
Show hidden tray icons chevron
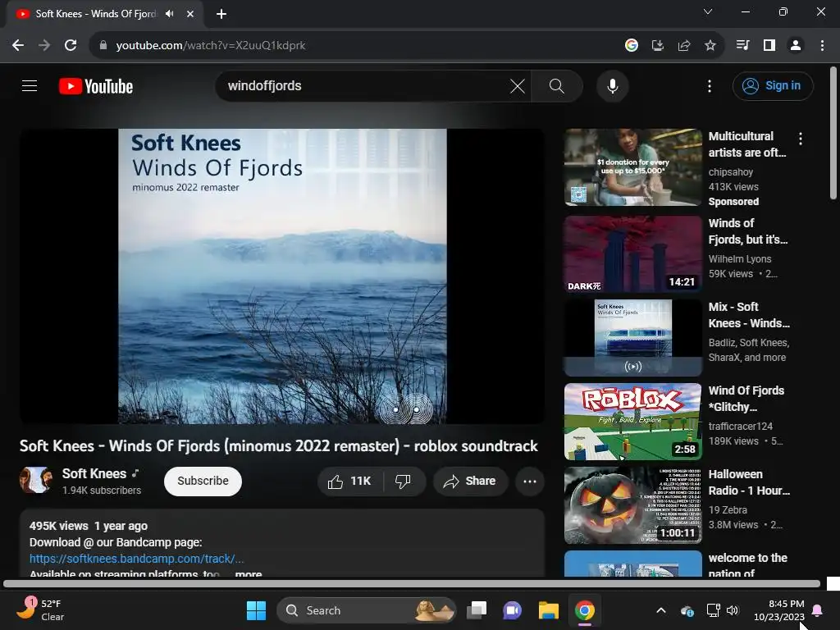[x=661, y=610]
